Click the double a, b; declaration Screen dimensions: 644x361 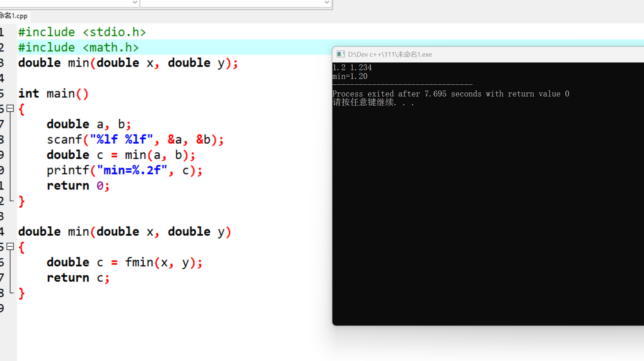(x=89, y=124)
